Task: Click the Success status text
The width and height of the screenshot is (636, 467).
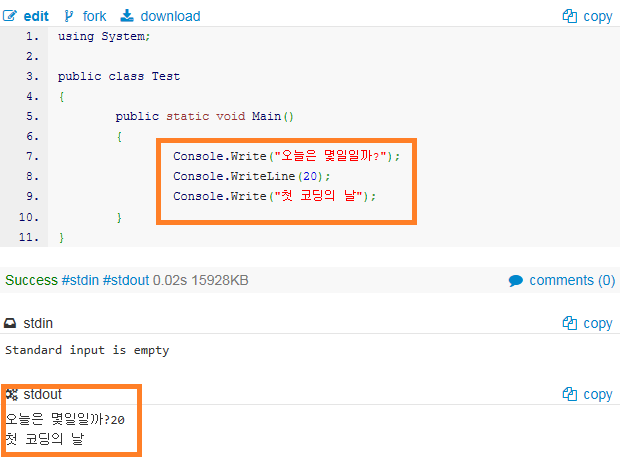Action: point(31,280)
